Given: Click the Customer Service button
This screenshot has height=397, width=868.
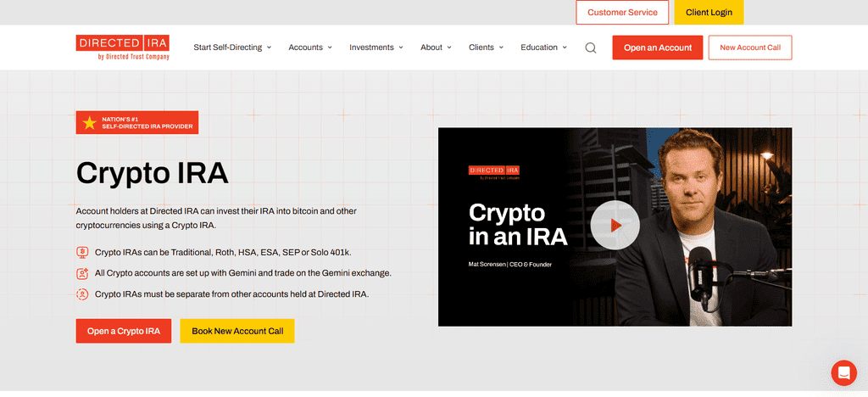Looking at the screenshot, I should (622, 12).
